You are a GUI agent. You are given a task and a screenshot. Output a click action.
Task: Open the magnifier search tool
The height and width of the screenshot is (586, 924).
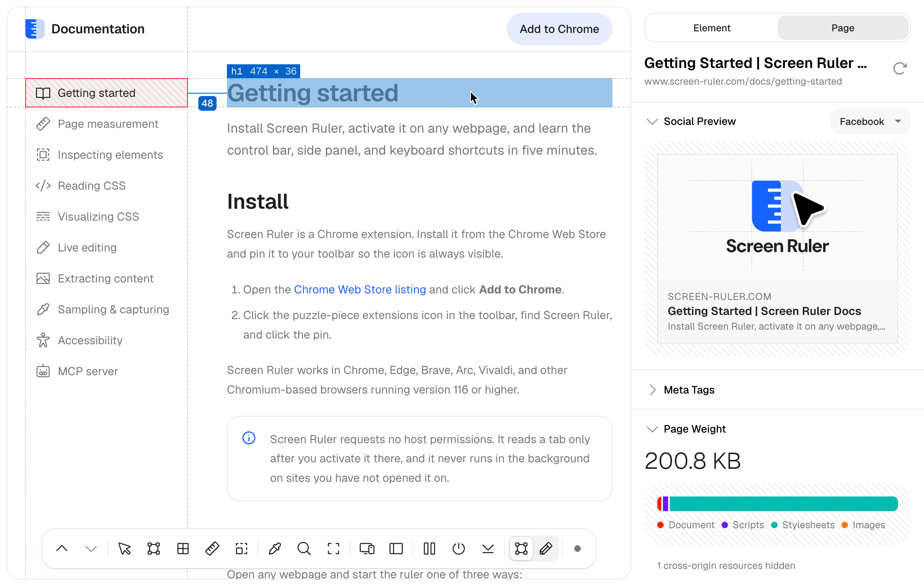pyautogui.click(x=304, y=549)
